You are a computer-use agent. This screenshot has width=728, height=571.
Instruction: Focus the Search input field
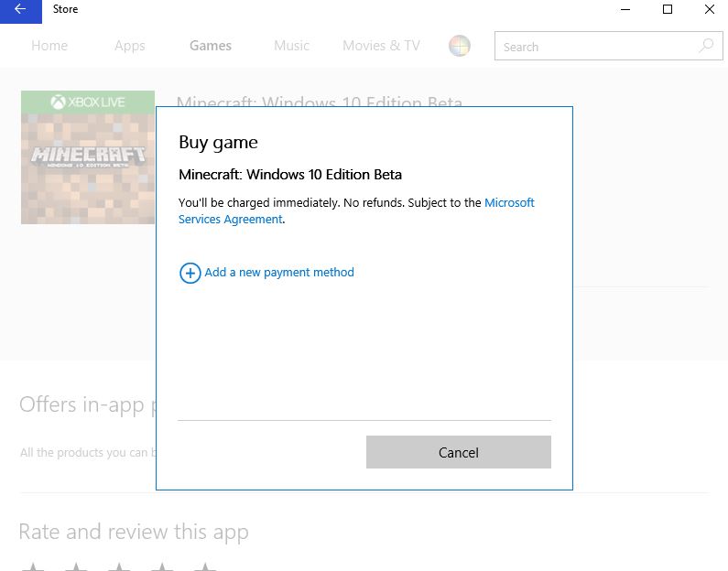pyautogui.click(x=608, y=46)
